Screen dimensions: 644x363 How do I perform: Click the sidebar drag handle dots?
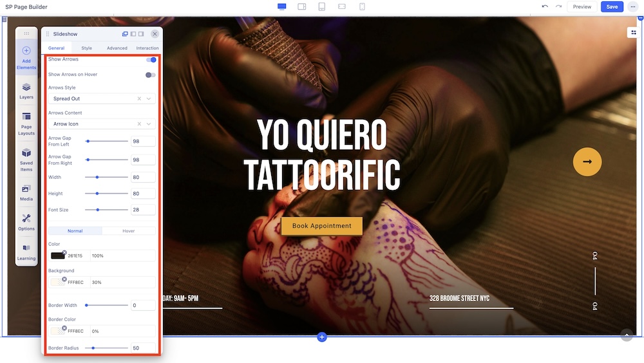click(x=26, y=33)
